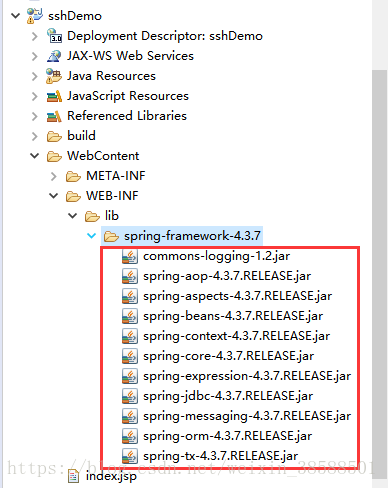The height and width of the screenshot is (488, 388).
Task: Click the spring-orm jar file icon
Action: [x=130, y=436]
